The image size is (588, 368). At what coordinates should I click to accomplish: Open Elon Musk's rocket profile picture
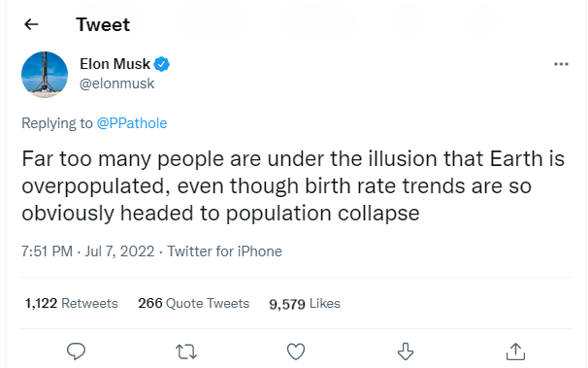click(x=45, y=75)
